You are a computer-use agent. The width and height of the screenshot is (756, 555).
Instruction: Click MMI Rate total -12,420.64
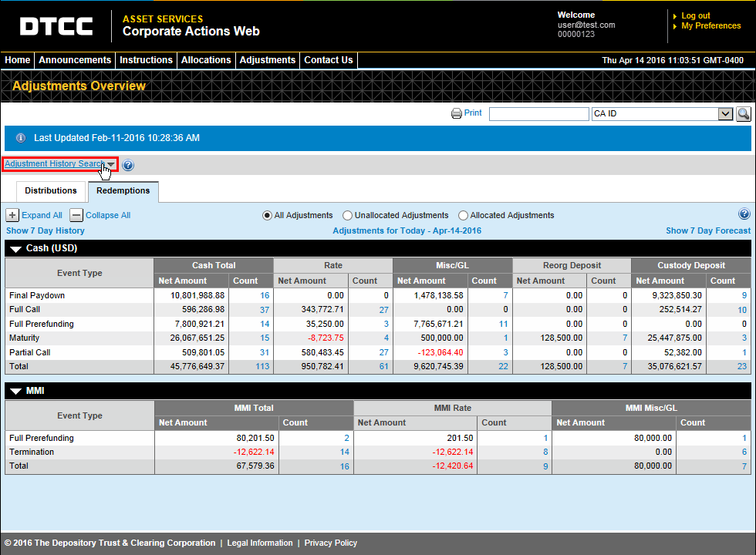click(x=453, y=466)
